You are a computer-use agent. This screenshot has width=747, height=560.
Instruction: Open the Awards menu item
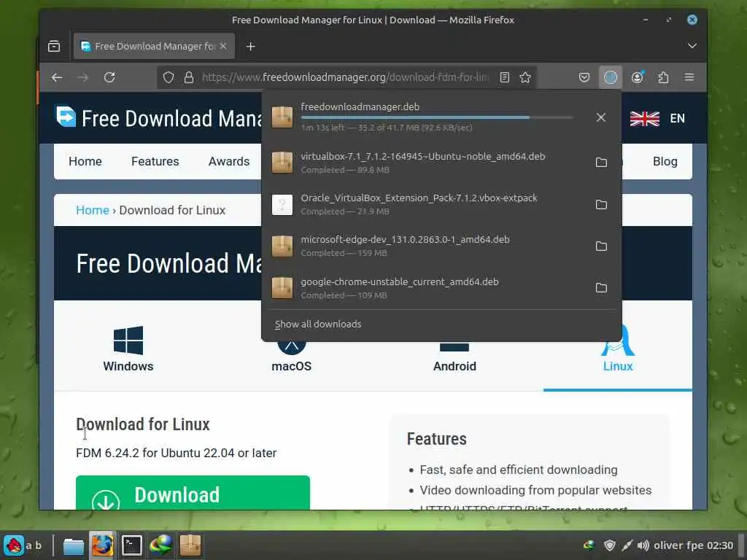coord(229,161)
